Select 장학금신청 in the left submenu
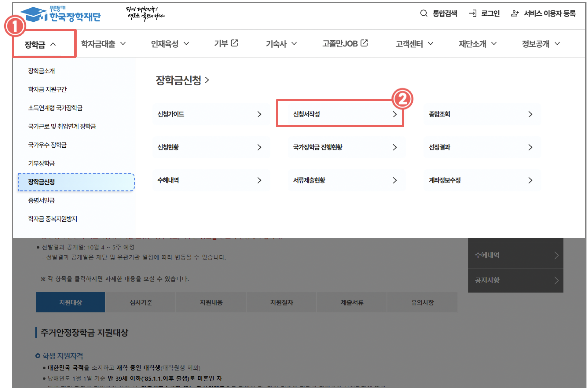This screenshot has height=390, width=588. point(41,182)
